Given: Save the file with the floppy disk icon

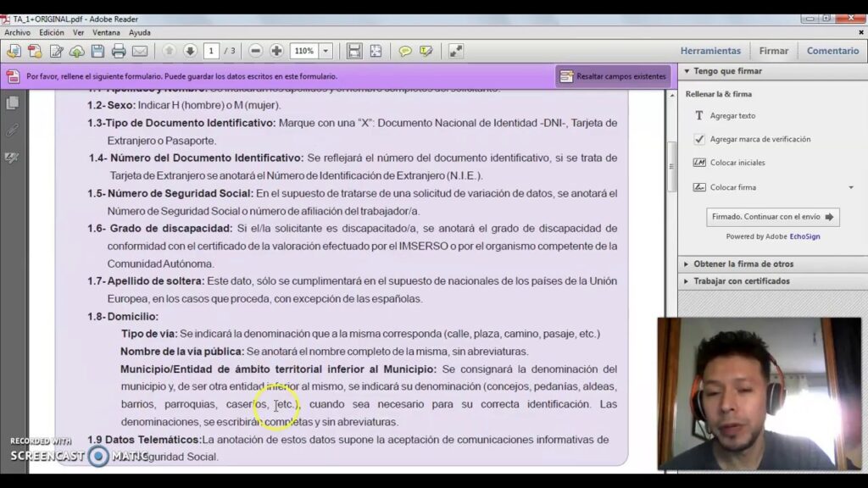Looking at the screenshot, I should [98, 51].
